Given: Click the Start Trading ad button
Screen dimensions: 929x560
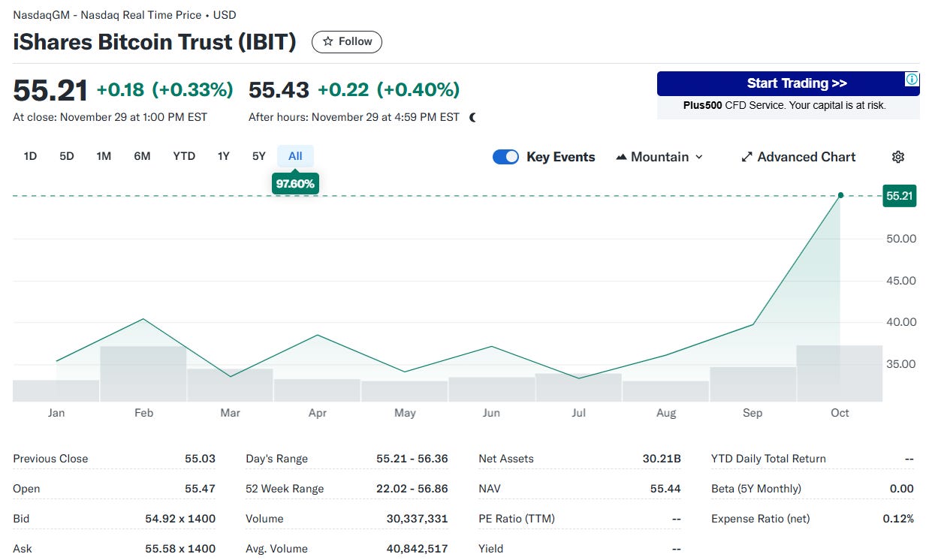Looking at the screenshot, I should (788, 83).
